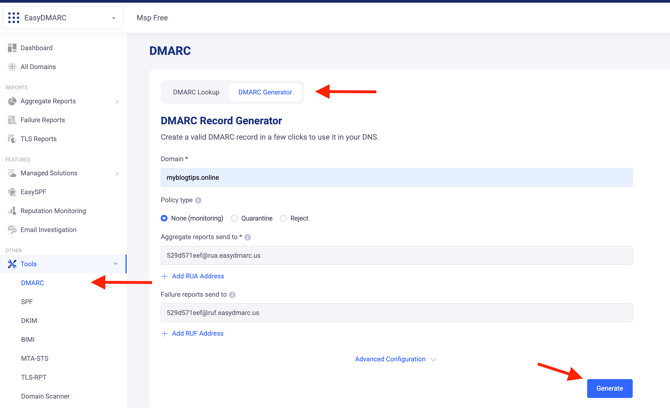Image resolution: width=670 pixels, height=408 pixels.
Task: Click the Managed Solutions icon
Action: (x=12, y=173)
